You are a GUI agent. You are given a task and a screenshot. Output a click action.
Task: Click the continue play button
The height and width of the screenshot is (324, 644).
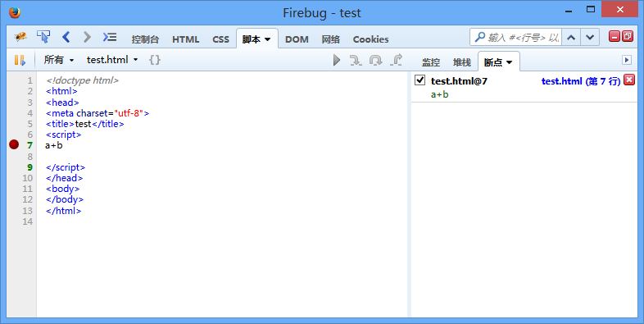pos(337,60)
